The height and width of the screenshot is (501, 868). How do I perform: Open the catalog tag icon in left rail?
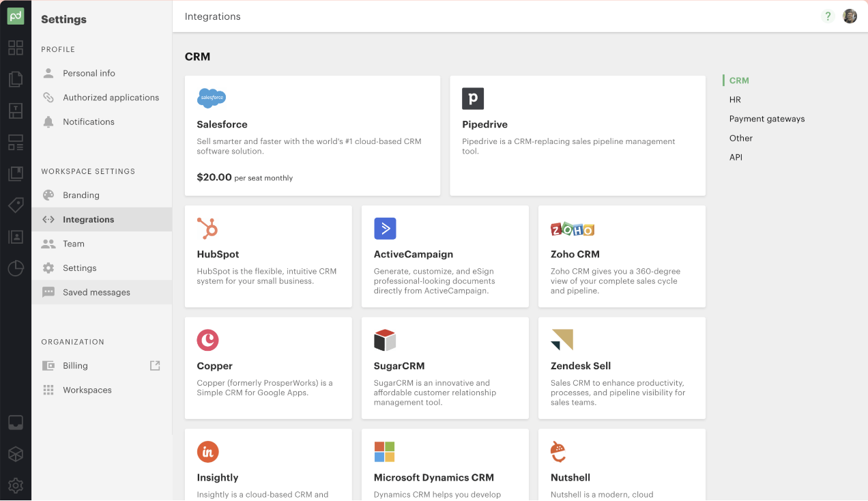[16, 205]
